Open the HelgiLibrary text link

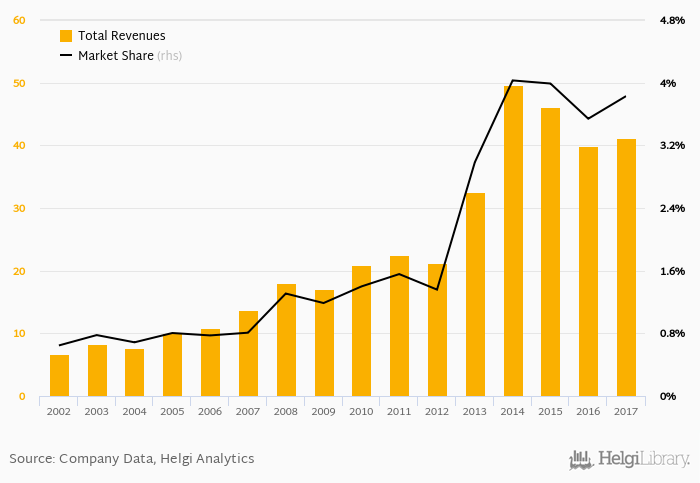[x=643, y=459]
